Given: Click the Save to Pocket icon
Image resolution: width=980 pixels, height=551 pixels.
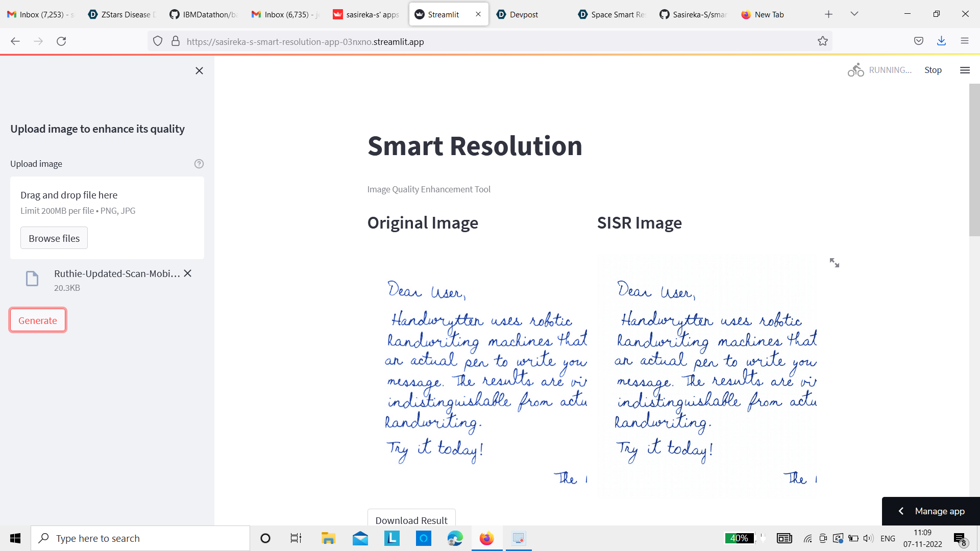Looking at the screenshot, I should tap(918, 41).
